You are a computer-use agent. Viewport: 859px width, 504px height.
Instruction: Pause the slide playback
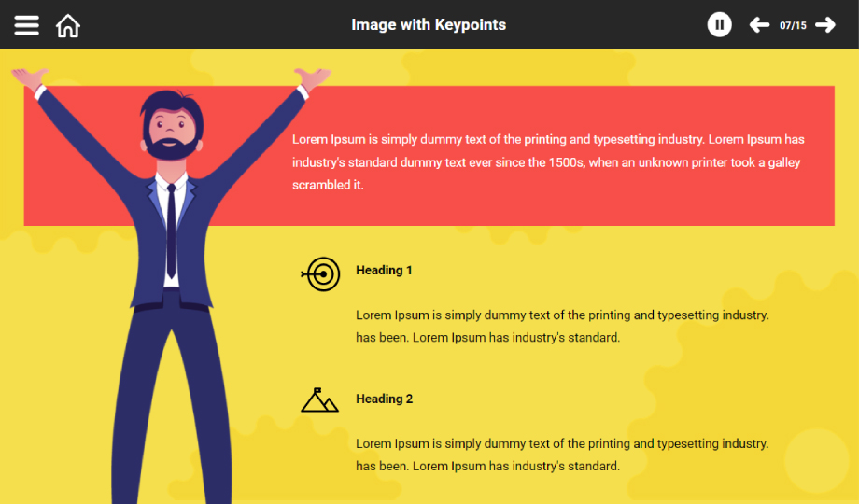(719, 24)
